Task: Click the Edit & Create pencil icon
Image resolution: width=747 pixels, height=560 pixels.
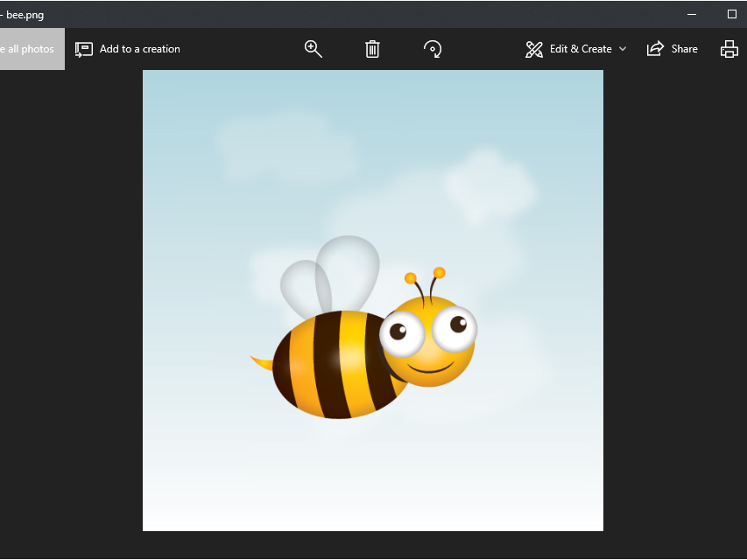Action: tap(534, 49)
